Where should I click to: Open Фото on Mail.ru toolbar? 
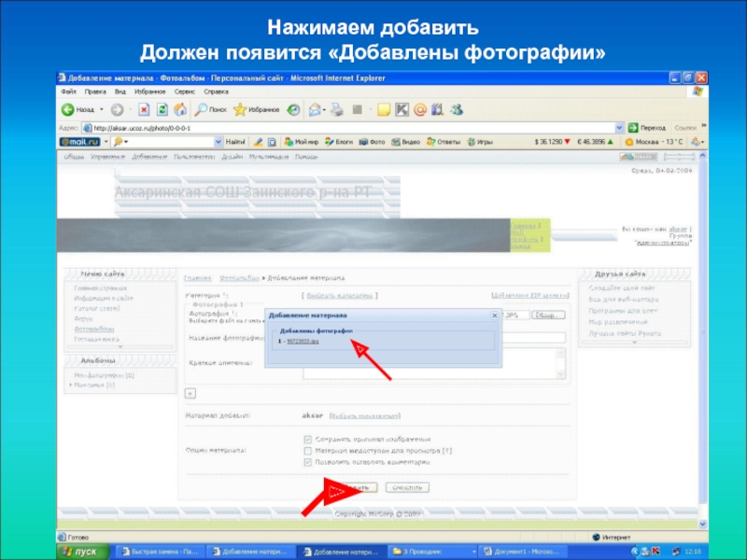click(x=372, y=142)
